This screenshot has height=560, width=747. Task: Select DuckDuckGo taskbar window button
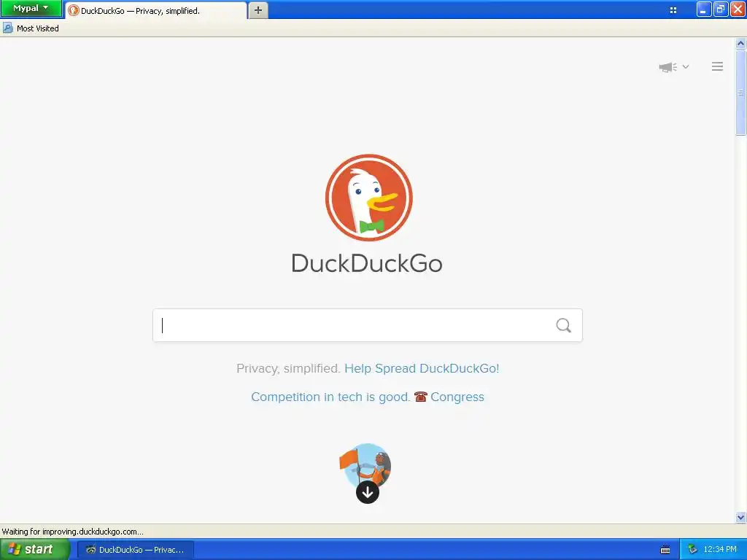tap(135, 550)
